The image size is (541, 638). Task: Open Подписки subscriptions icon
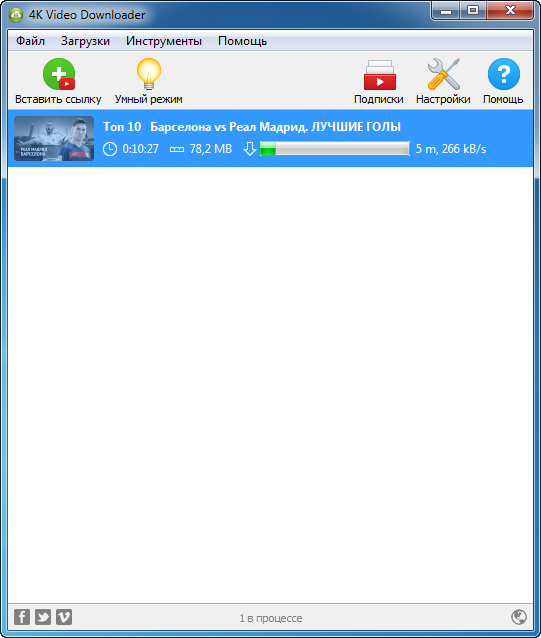[x=380, y=75]
